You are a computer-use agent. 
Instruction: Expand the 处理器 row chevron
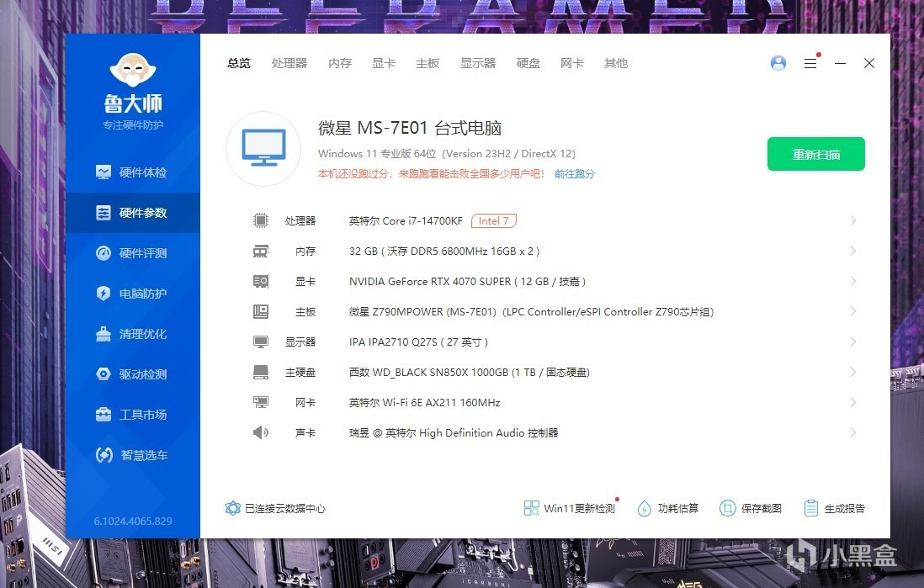pyautogui.click(x=852, y=221)
